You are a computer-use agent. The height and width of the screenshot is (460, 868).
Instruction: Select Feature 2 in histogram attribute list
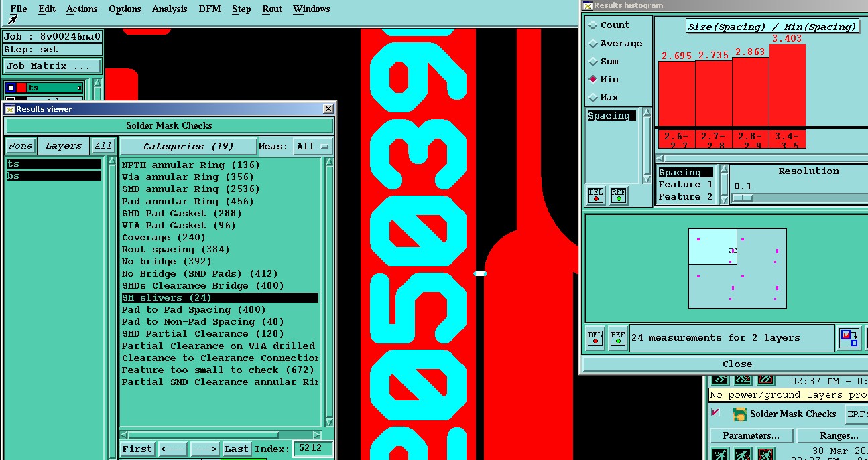[685, 196]
